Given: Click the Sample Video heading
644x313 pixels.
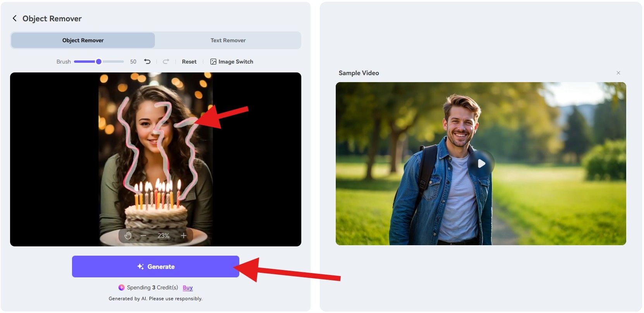Looking at the screenshot, I should (359, 73).
